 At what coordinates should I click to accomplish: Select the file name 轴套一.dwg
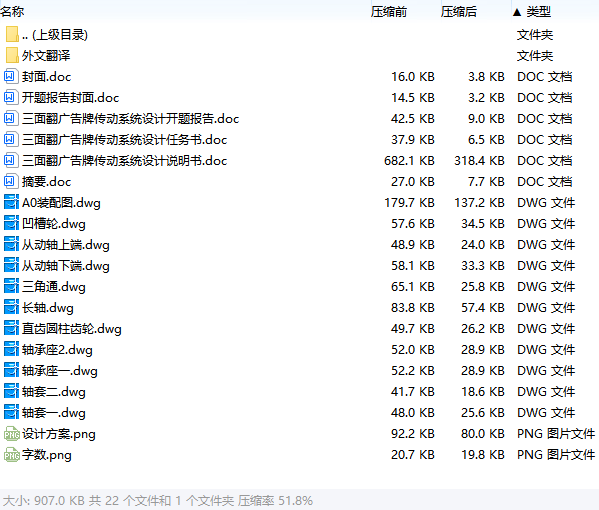[53, 413]
